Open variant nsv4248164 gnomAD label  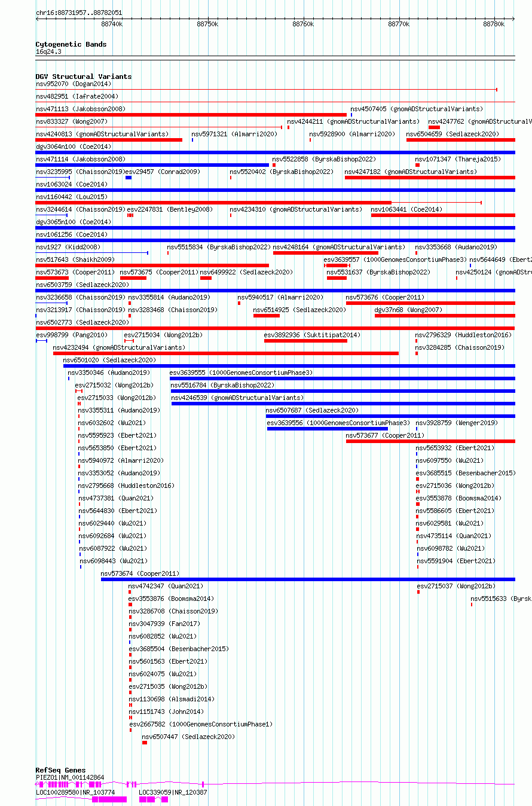(339, 247)
